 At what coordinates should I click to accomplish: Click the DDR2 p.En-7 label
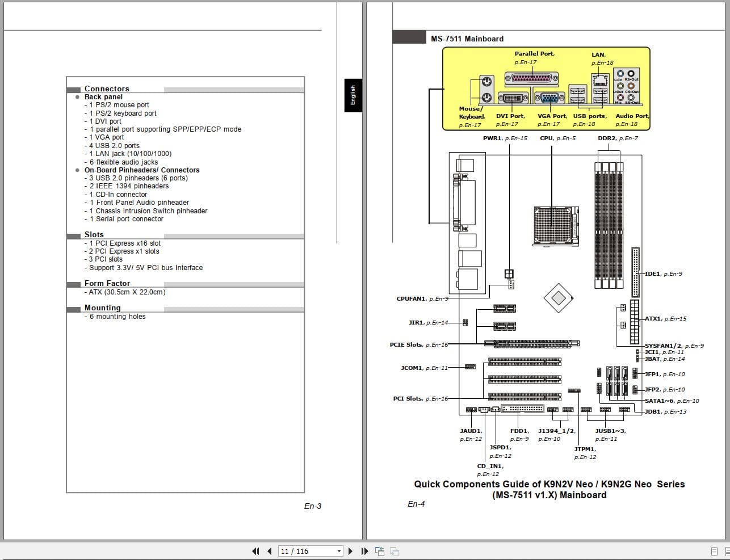618,138
